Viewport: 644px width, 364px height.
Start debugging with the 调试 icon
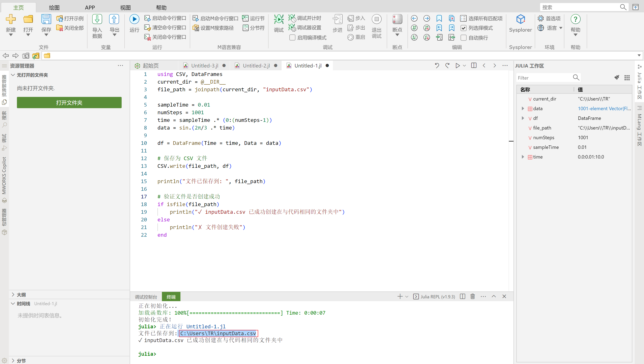click(279, 19)
